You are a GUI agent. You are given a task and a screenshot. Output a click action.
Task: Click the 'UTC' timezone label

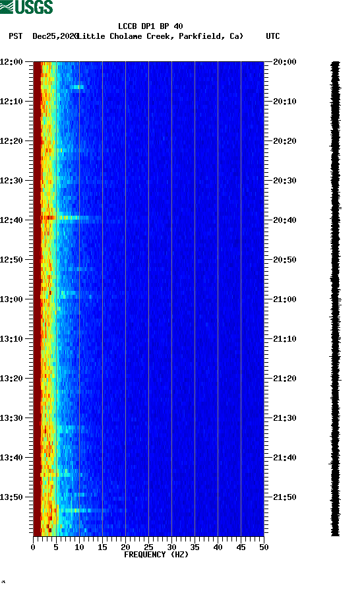point(273,36)
